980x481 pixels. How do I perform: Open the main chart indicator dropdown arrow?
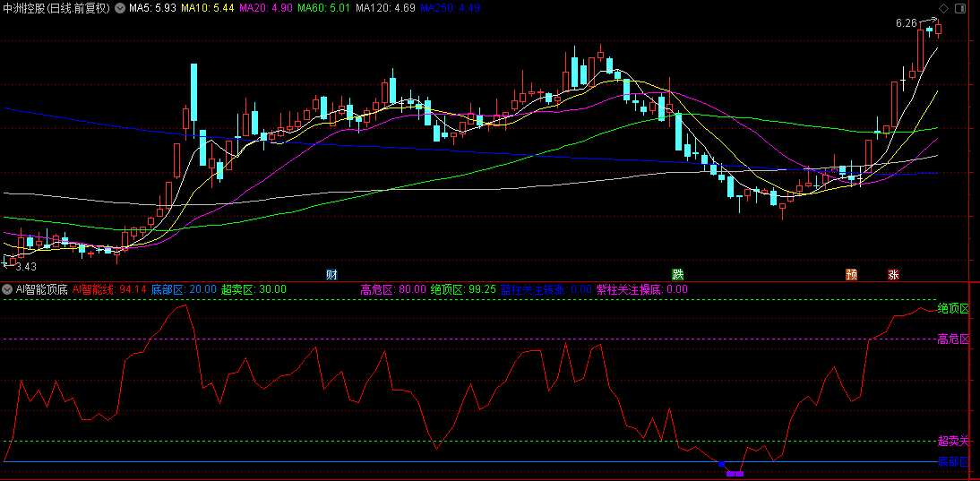click(119, 9)
